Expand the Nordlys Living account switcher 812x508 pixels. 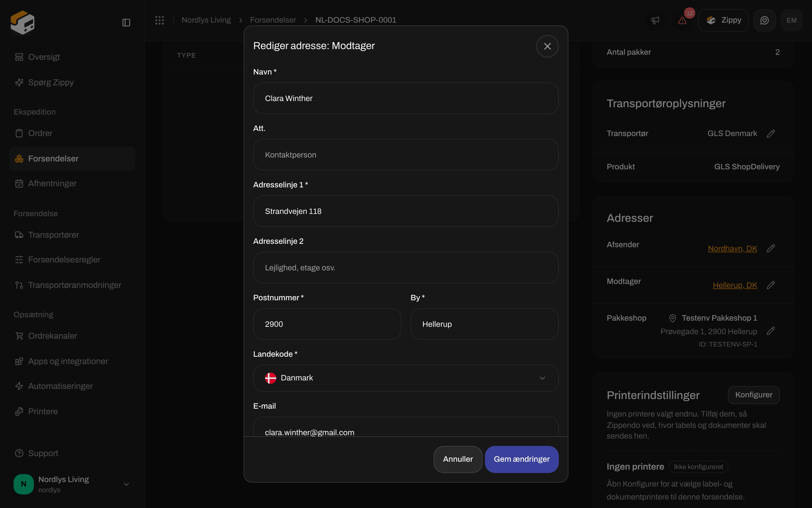click(x=72, y=484)
